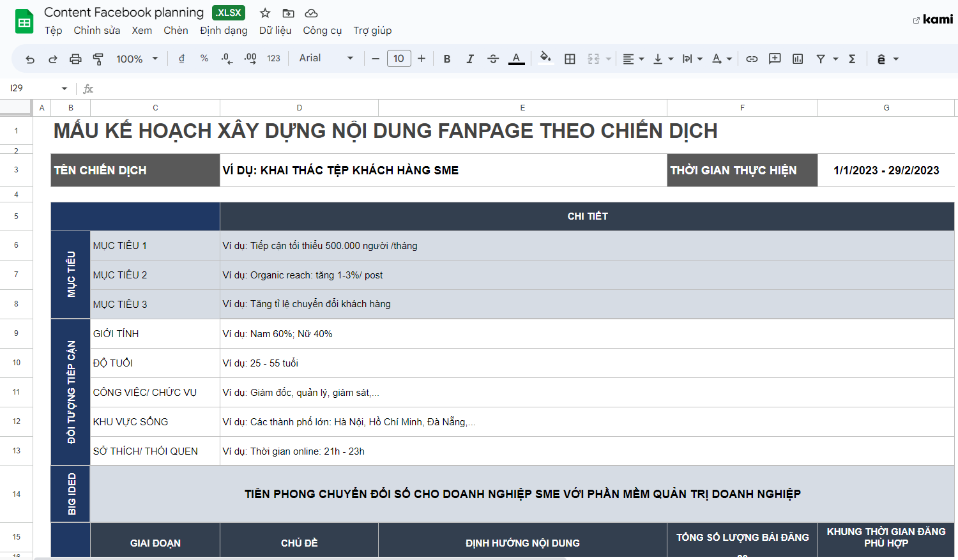958x560 pixels.
Task: Toggle italic formatting
Action: [470, 59]
